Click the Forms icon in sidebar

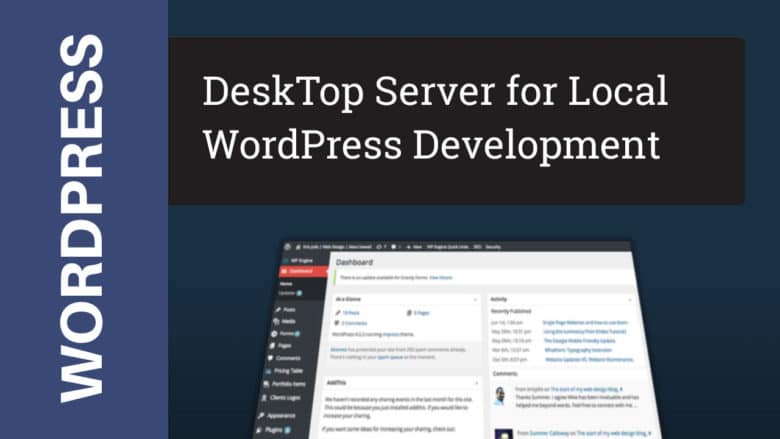(x=274, y=334)
